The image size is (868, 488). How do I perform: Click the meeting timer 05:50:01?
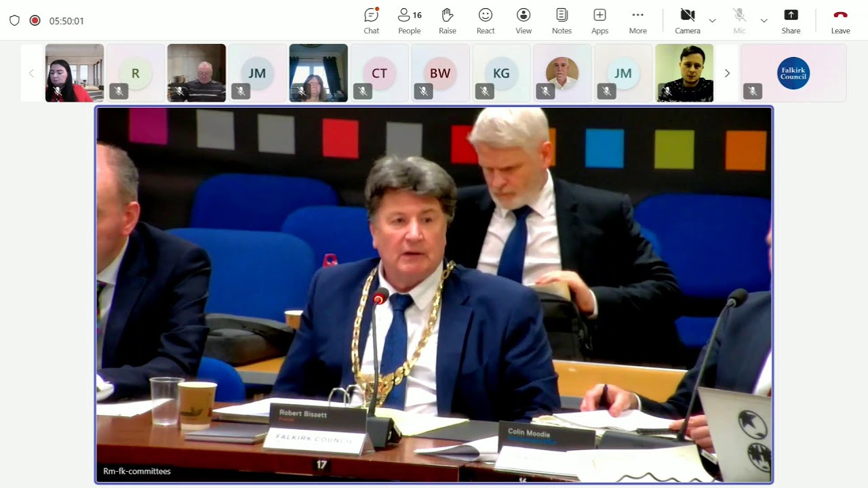click(66, 21)
